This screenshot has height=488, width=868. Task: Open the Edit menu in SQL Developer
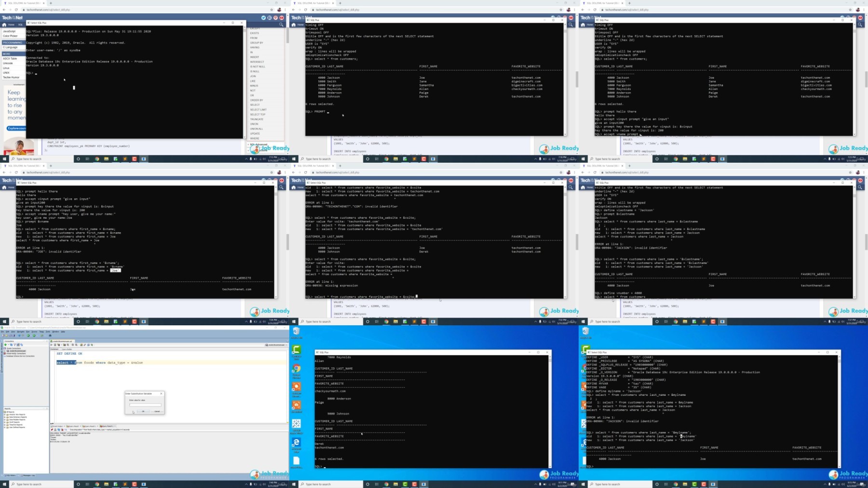[x=7, y=332]
